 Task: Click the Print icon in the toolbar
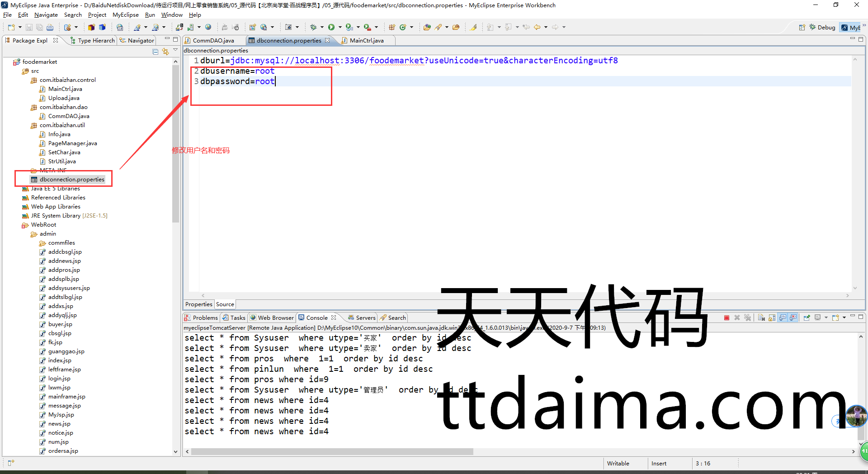coord(50,27)
